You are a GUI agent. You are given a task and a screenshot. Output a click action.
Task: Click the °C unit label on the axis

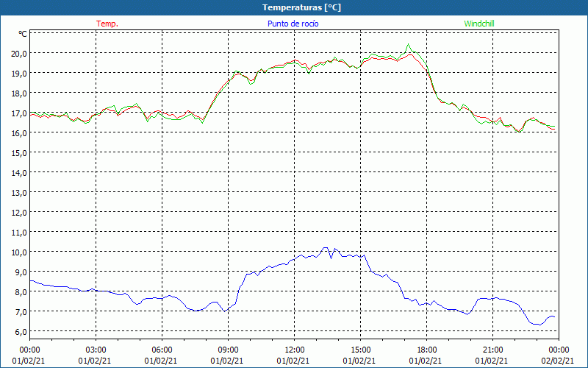pyautogui.click(x=23, y=34)
